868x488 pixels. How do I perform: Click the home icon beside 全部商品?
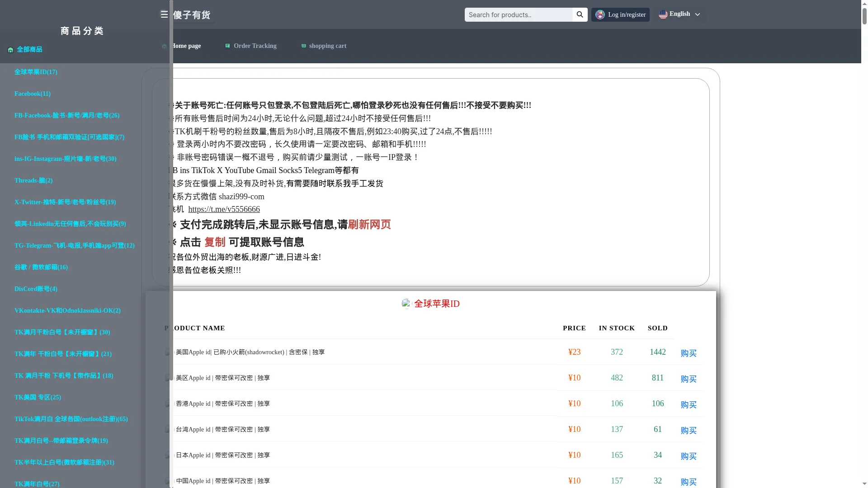pyautogui.click(x=10, y=50)
